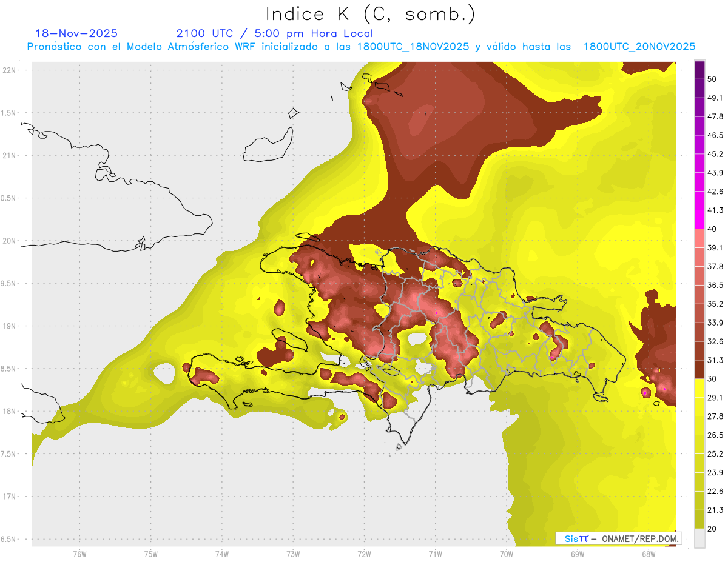The width and height of the screenshot is (728, 562).
Task: Pick the colorbar swatch between 45.2 and 46.5
Action: click(699, 144)
